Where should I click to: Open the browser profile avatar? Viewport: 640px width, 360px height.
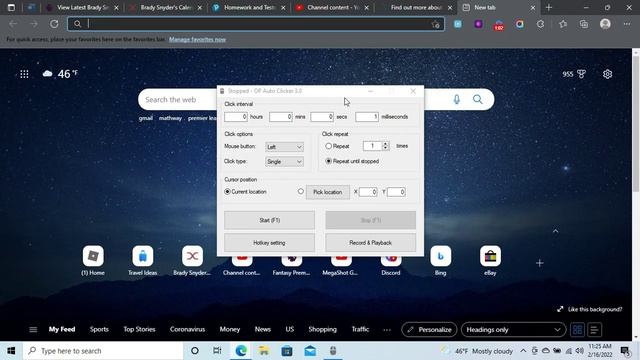pyautogui.click(x=605, y=24)
